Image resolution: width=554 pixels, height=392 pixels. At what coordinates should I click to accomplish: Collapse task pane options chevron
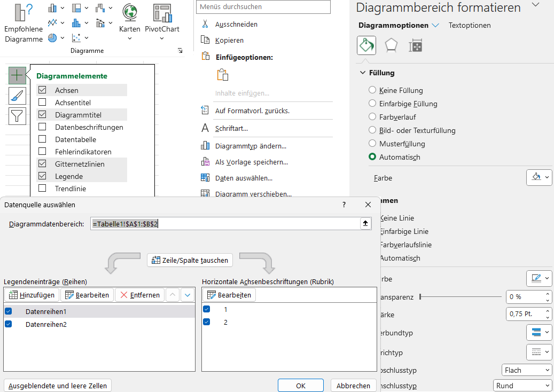(536, 5)
